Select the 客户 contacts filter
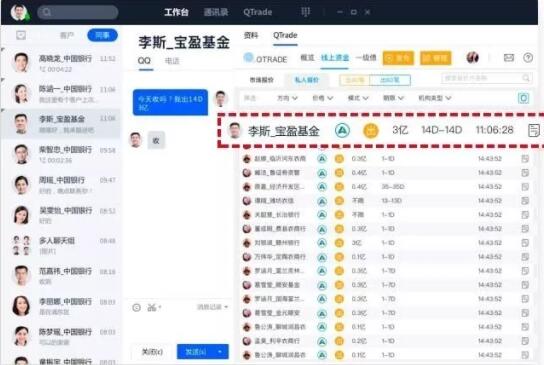Screen dimensions: 544x365 tap(67, 35)
